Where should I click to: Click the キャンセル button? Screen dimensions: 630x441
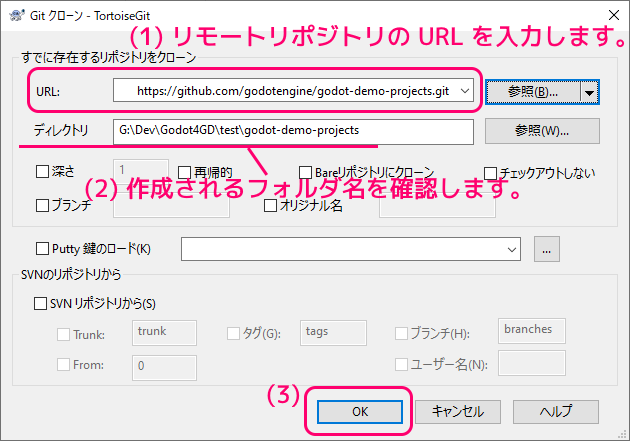point(458,412)
